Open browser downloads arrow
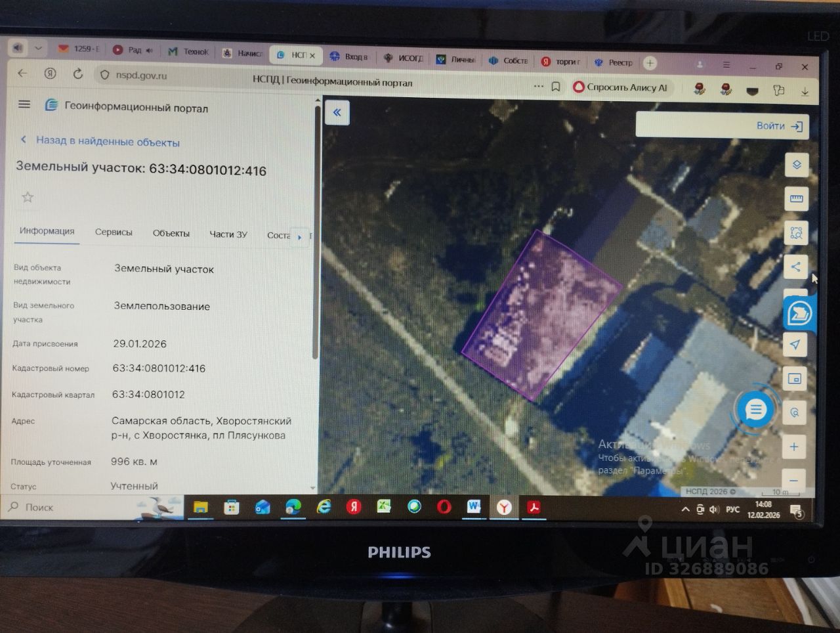 coord(805,91)
